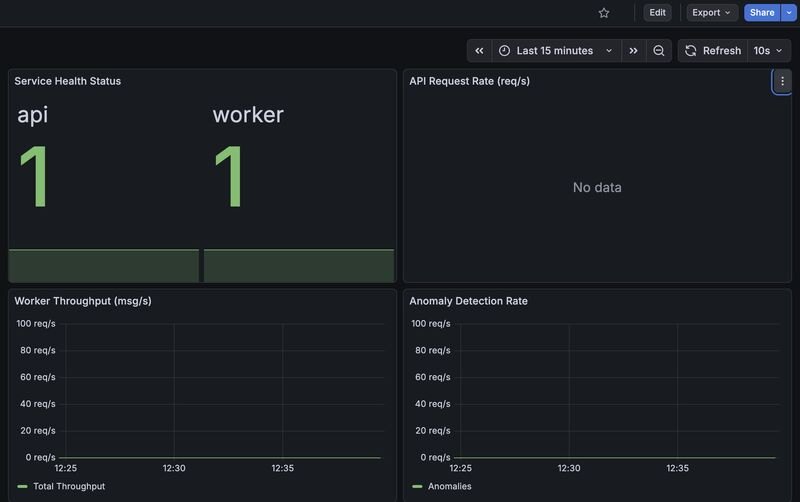
Task: Click the Refresh dashboard button
Action: pyautogui.click(x=713, y=51)
